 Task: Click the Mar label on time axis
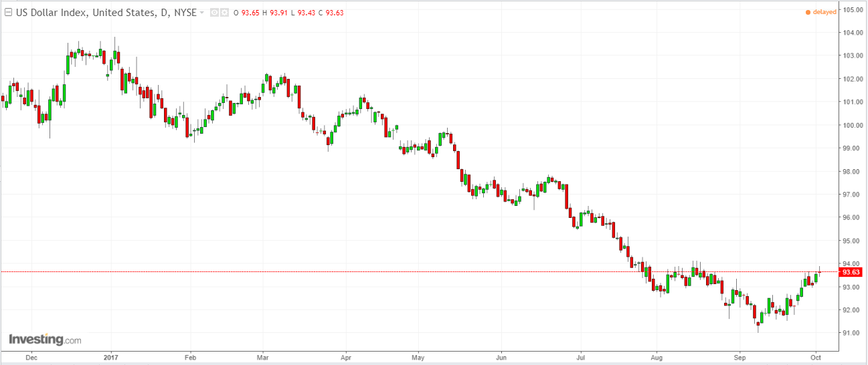click(x=262, y=358)
